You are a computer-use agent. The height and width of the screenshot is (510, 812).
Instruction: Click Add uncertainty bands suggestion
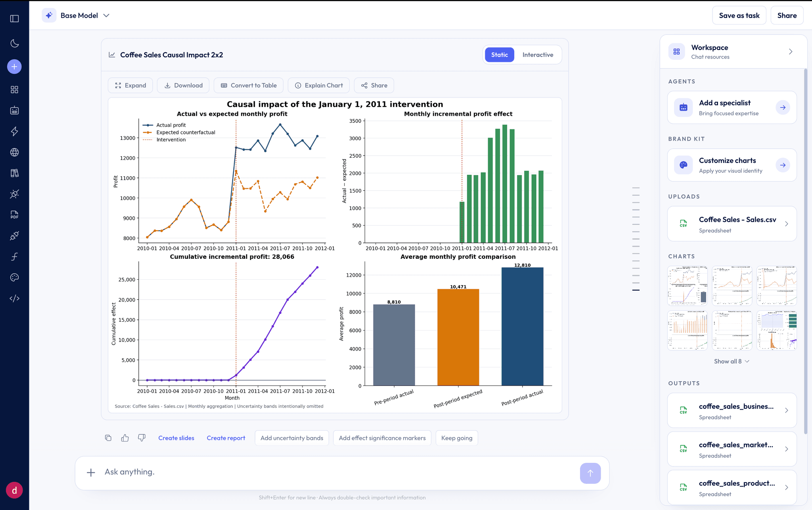(x=292, y=438)
